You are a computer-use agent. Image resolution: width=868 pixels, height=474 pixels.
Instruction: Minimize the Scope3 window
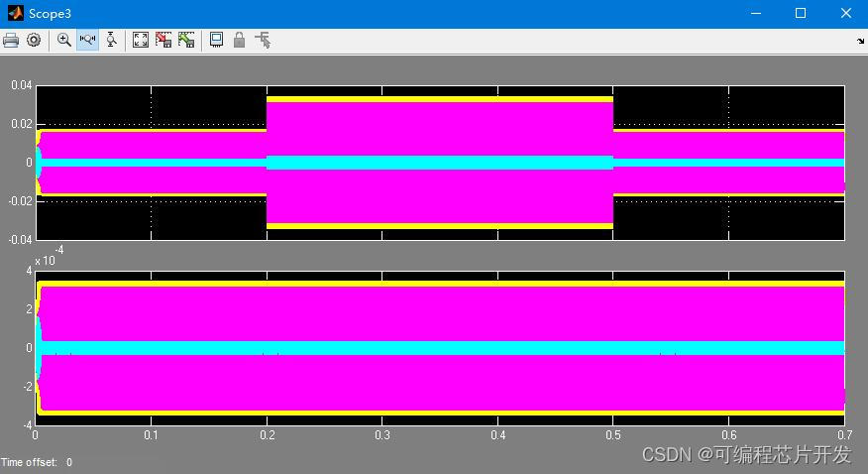point(756,13)
